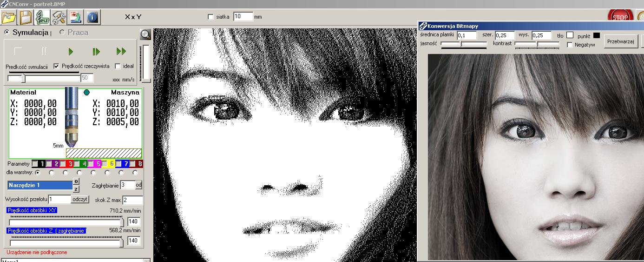Screen dimensions: 644x262
Task: Select the Symulacja radio button
Action: click(x=7, y=32)
